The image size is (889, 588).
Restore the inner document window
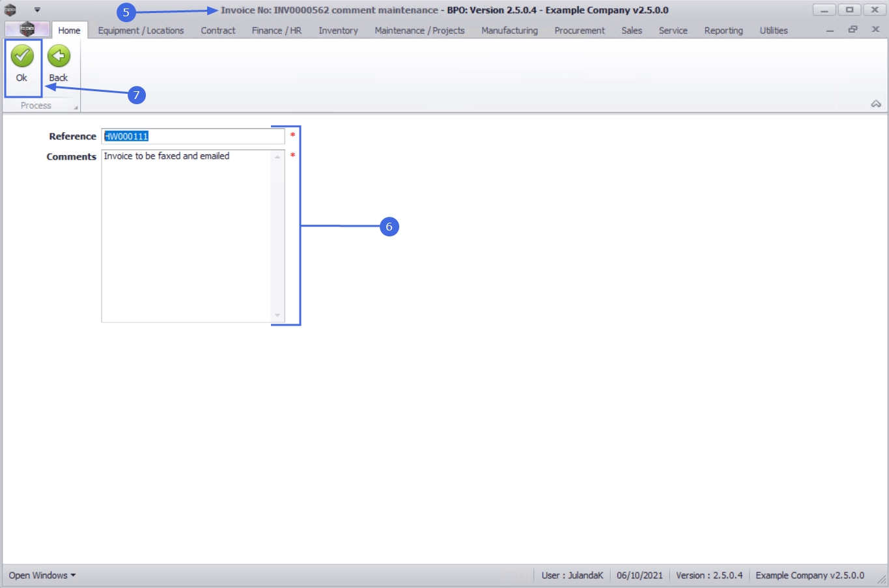[853, 30]
